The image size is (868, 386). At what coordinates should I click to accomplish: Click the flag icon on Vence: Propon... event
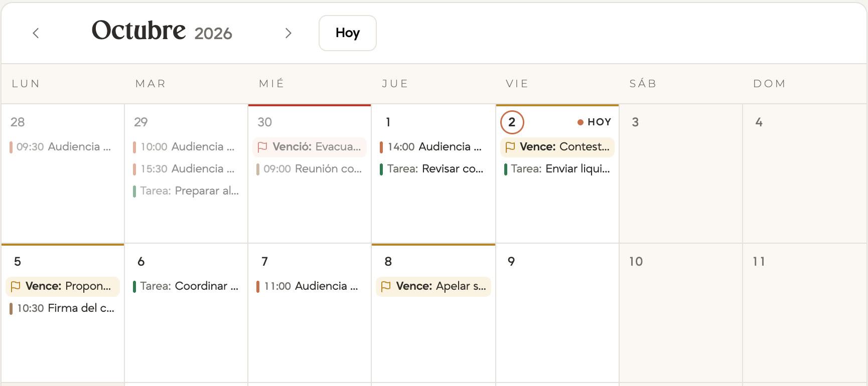click(16, 286)
